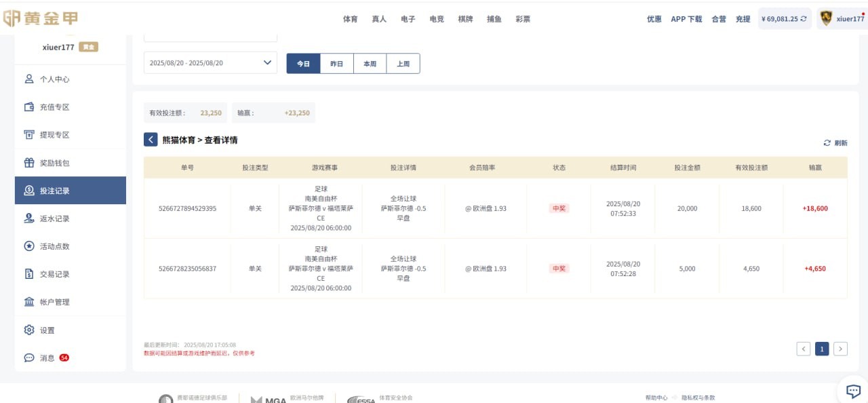Image resolution: width=868 pixels, height=403 pixels.
Task: Click APP 下载 in the header
Action: click(x=686, y=19)
